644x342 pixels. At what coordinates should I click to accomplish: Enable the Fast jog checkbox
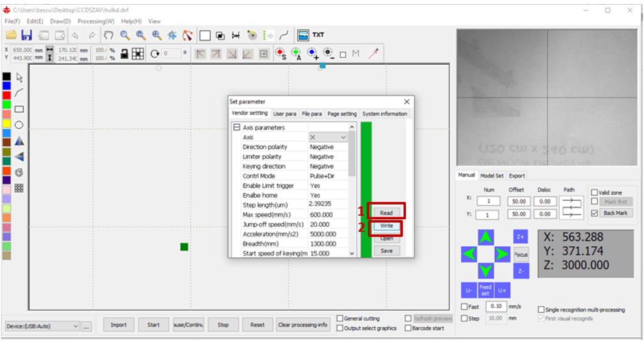[464, 307]
